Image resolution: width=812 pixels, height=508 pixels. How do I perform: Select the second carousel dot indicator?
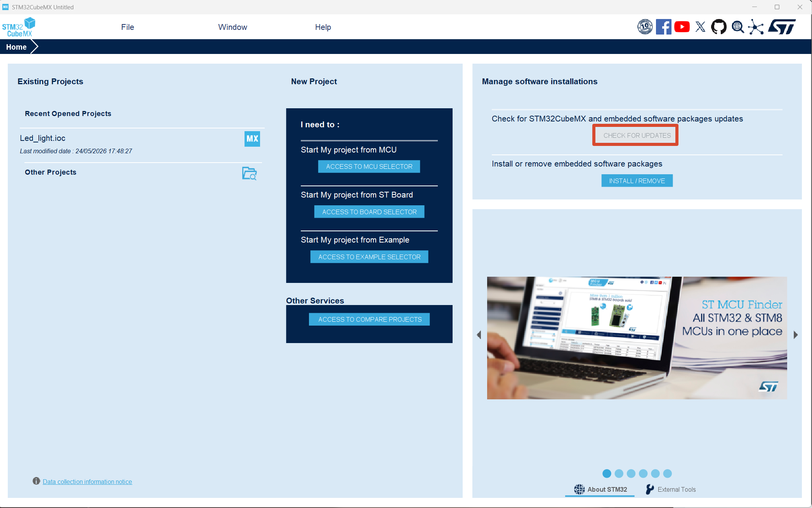[619, 473]
